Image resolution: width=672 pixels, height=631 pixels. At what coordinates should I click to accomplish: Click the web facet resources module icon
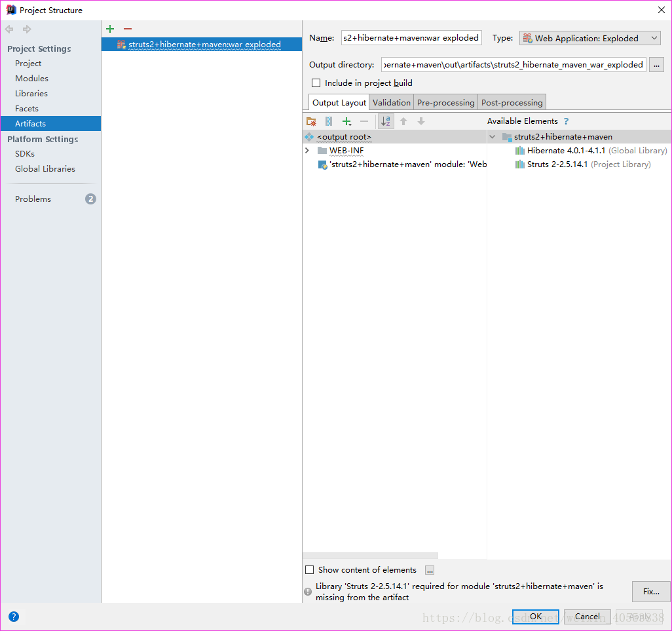pos(322,164)
